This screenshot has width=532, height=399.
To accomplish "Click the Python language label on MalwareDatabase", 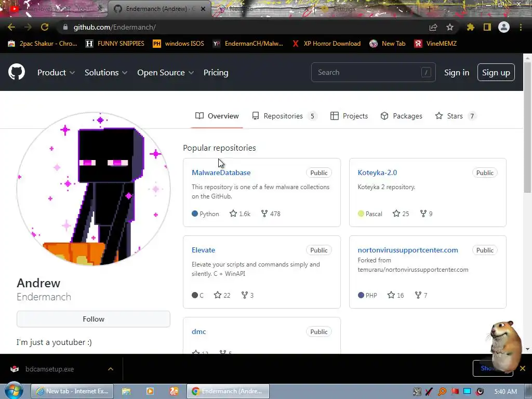I will 209,214.
